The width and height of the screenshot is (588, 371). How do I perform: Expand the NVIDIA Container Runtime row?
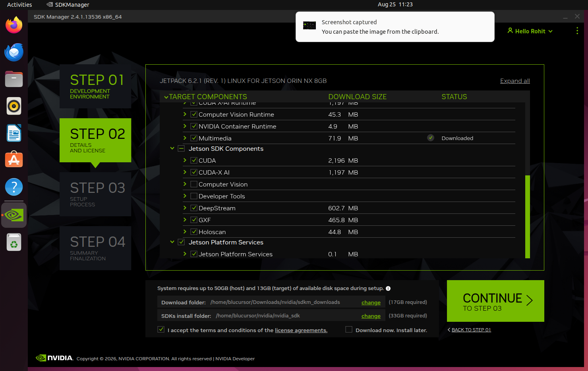click(x=185, y=126)
